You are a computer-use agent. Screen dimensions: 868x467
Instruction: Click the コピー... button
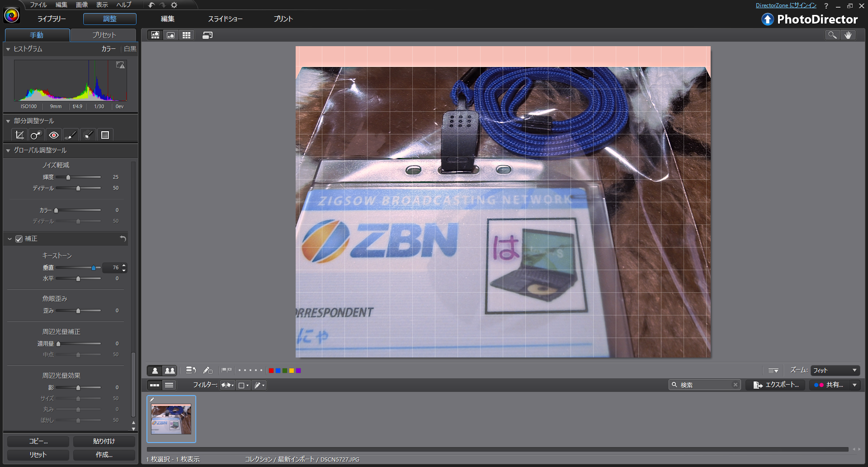click(38, 441)
